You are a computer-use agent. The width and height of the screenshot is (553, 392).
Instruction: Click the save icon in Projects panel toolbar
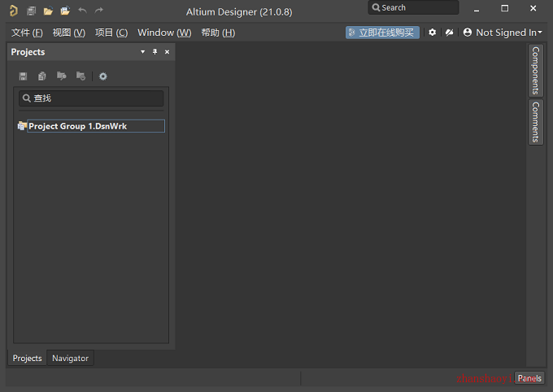[24, 76]
